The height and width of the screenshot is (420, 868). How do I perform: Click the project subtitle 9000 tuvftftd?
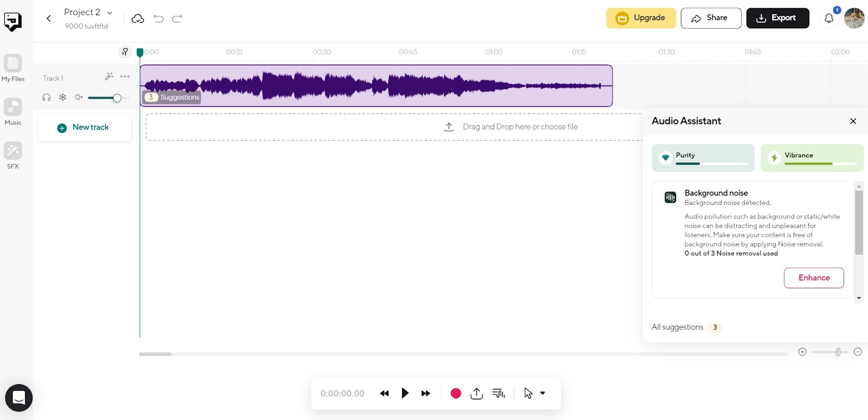[86, 26]
